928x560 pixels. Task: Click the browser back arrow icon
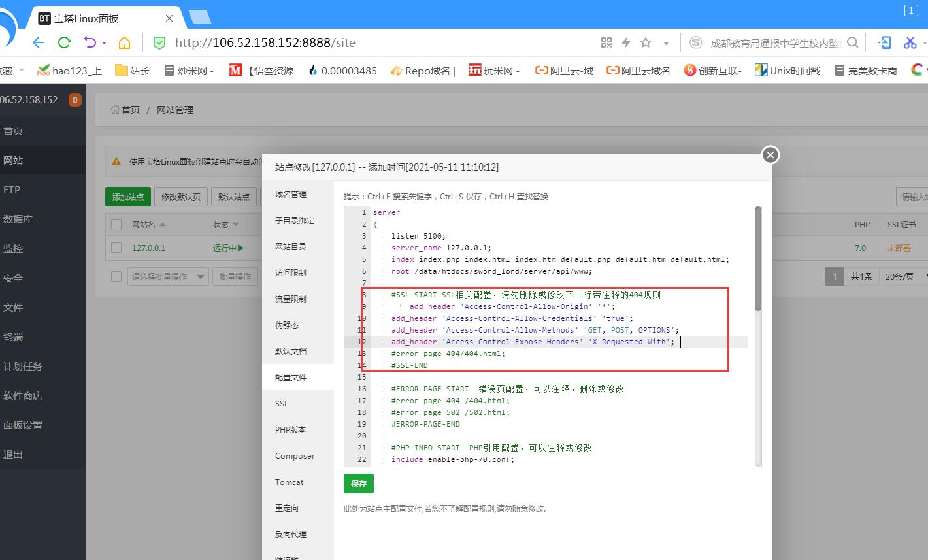(38, 43)
